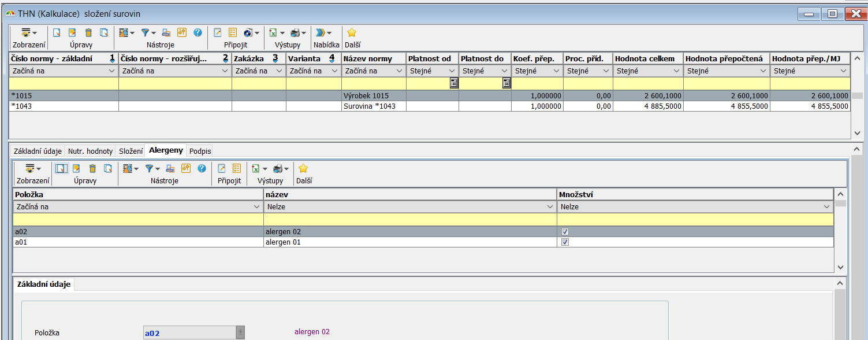Open the Zobrazení eye icon in Alergeny toolbar
868x340 pixels.
tap(31, 169)
